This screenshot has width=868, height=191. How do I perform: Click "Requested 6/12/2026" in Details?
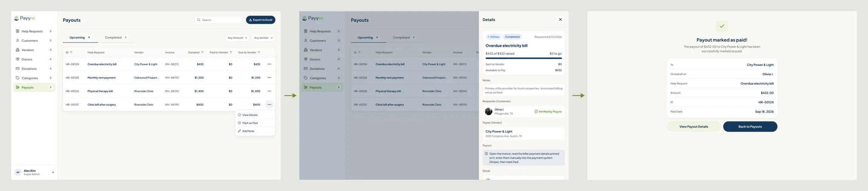[x=548, y=37]
